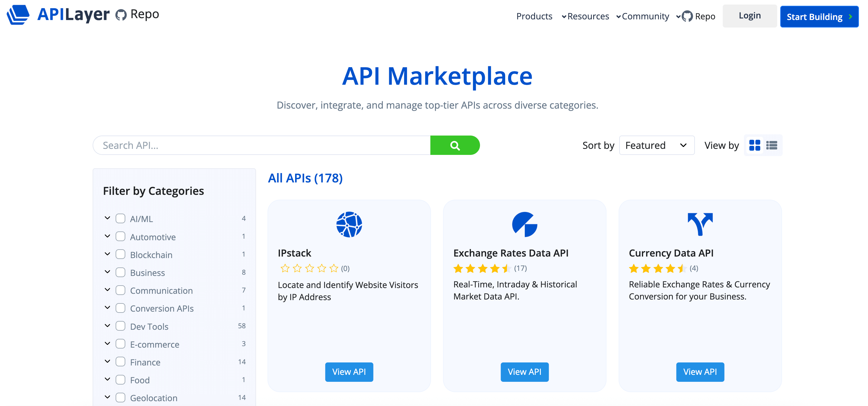The image size is (868, 406).
Task: Expand the Business category chevron
Action: pyautogui.click(x=107, y=272)
